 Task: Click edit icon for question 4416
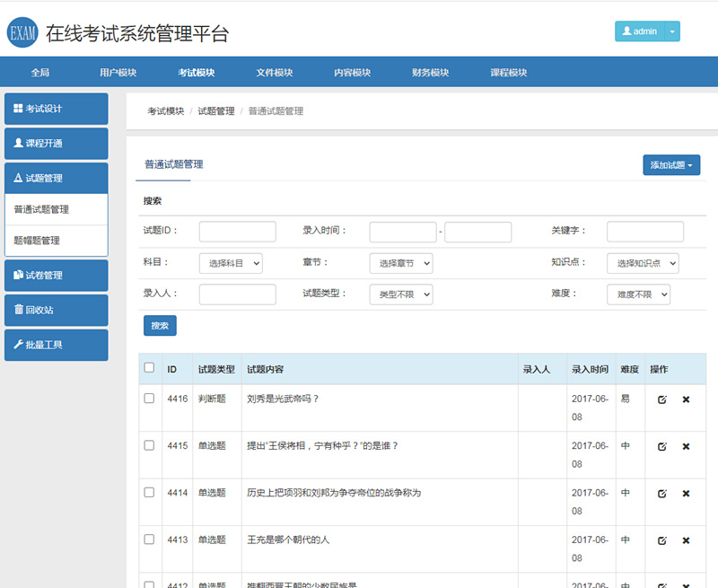(x=662, y=399)
